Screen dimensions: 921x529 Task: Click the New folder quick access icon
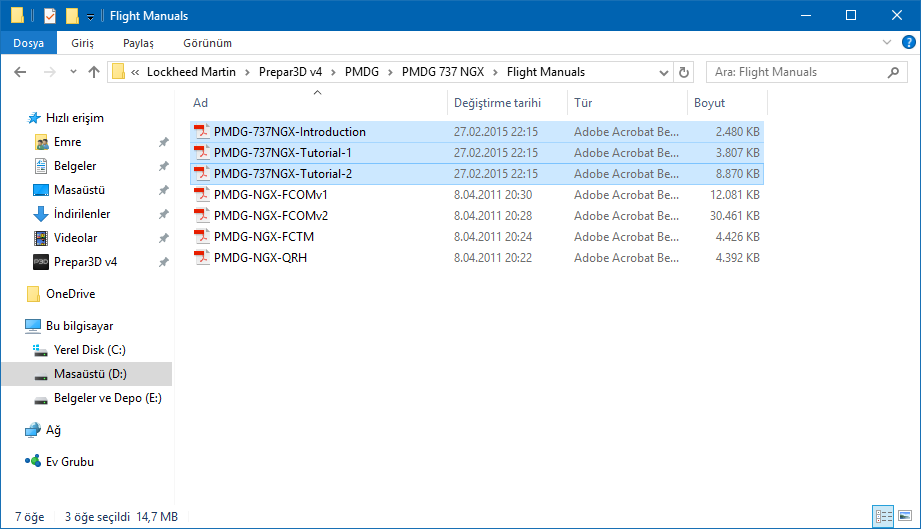click(72, 16)
